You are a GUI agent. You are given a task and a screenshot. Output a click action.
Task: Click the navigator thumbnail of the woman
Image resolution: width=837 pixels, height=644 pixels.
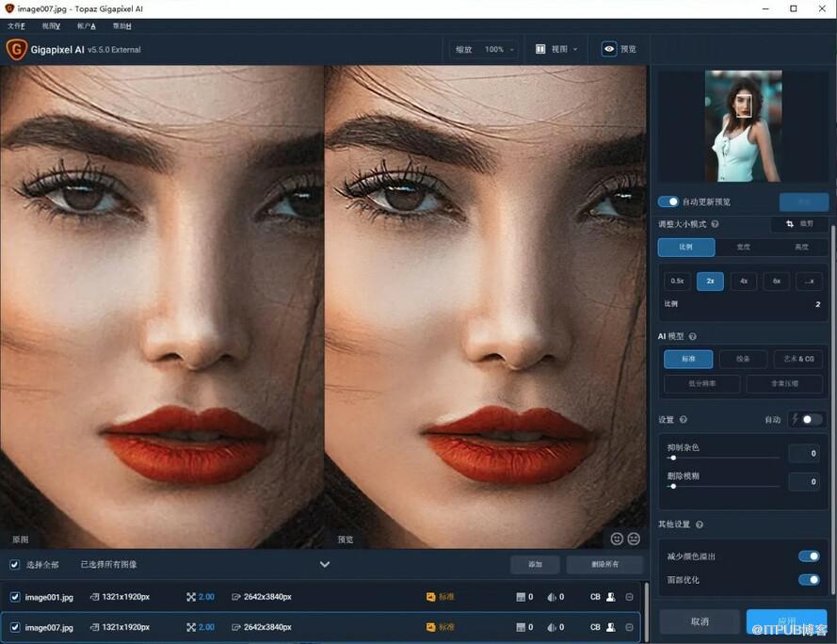click(x=744, y=126)
